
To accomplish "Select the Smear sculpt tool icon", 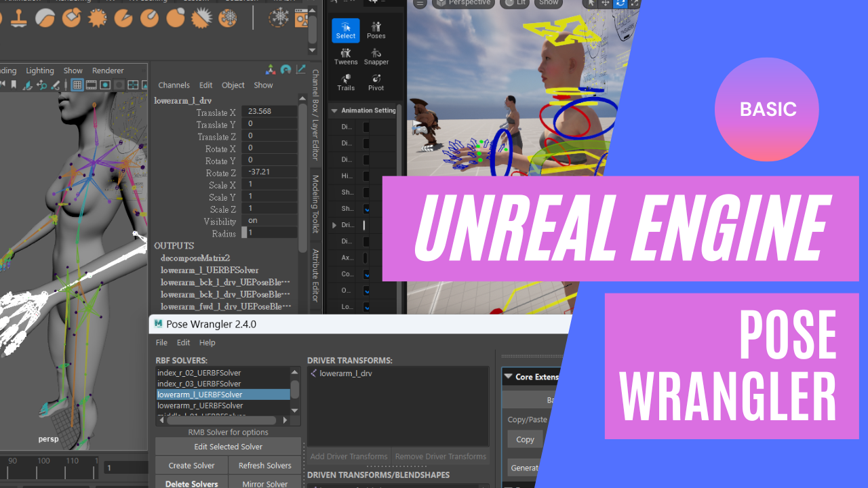I will point(149,18).
